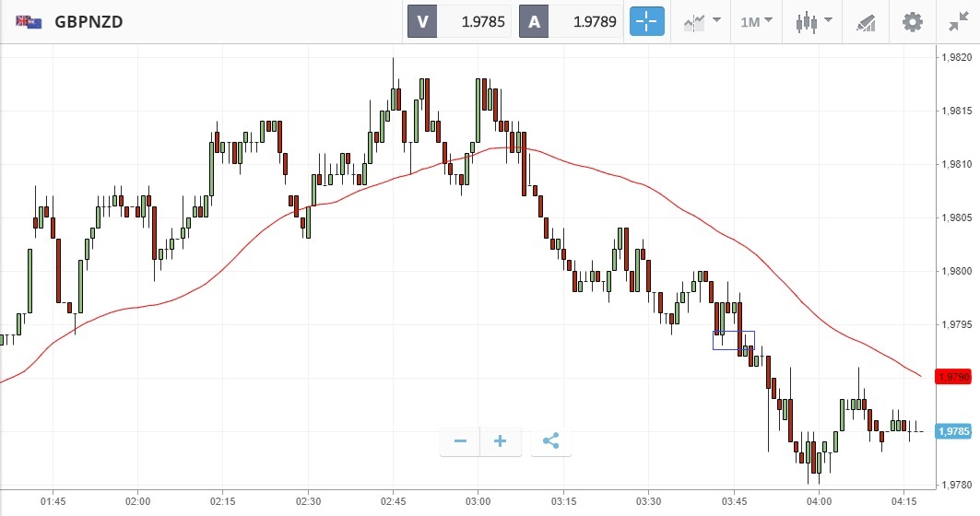Click the GBPNZD flag icon
The height and width of the screenshot is (516, 980).
click(x=29, y=21)
